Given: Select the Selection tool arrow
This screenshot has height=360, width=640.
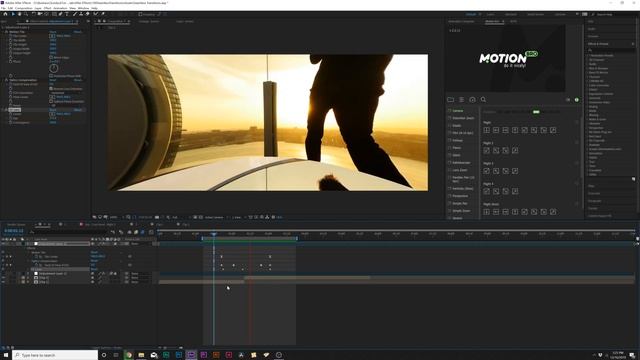Looking at the screenshot, I should click(13, 14).
